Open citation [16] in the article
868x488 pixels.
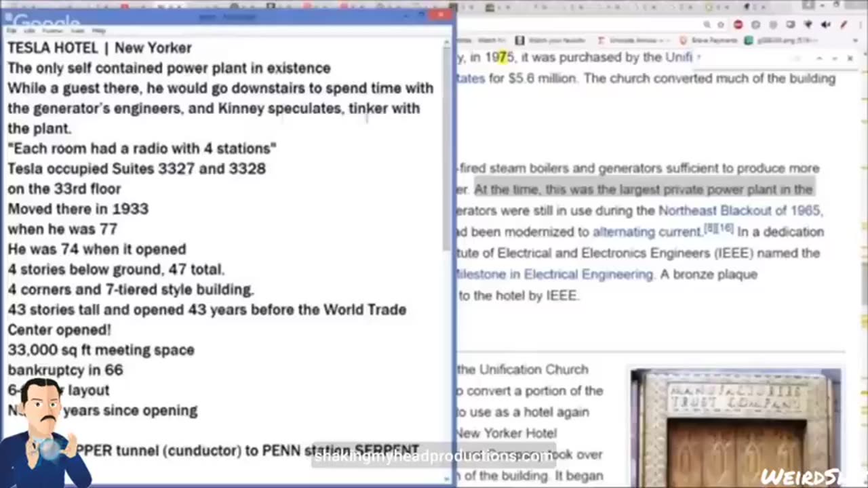(726, 228)
